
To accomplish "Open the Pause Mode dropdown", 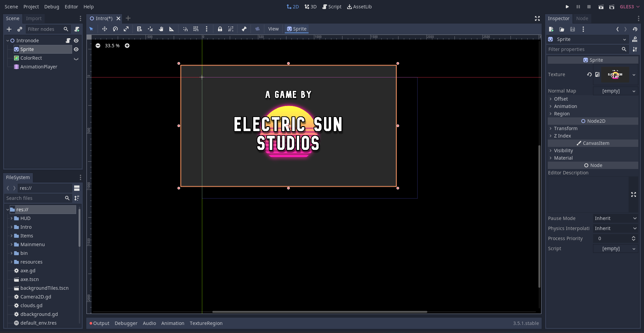I will point(615,218).
